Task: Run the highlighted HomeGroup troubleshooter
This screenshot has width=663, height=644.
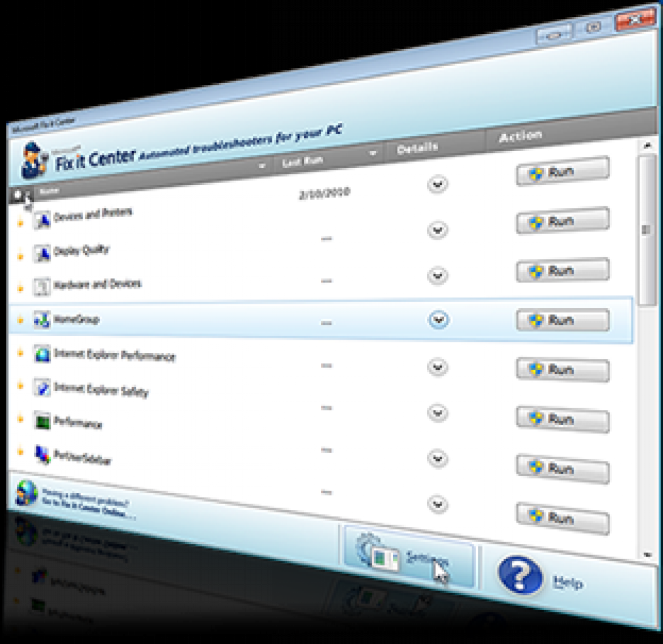Action: point(562,320)
